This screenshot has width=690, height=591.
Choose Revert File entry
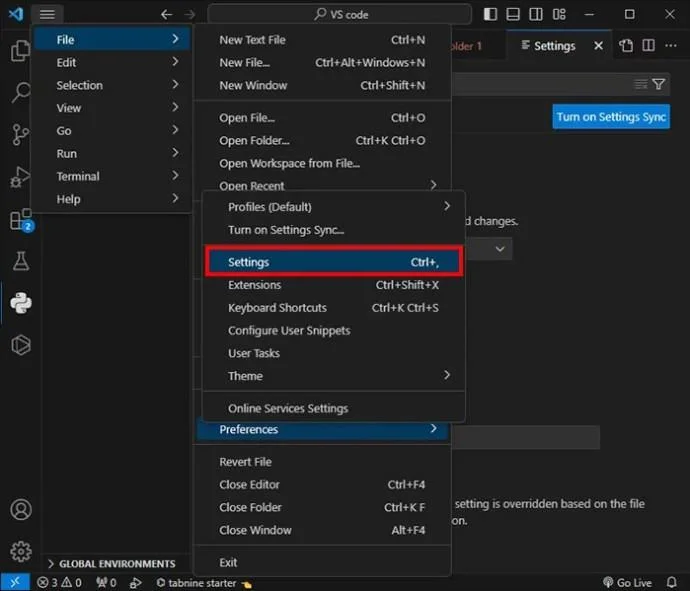coord(323,462)
